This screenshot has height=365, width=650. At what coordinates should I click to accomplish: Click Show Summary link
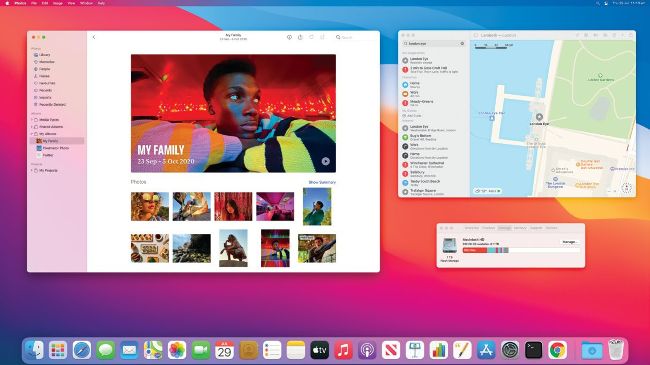click(x=322, y=182)
